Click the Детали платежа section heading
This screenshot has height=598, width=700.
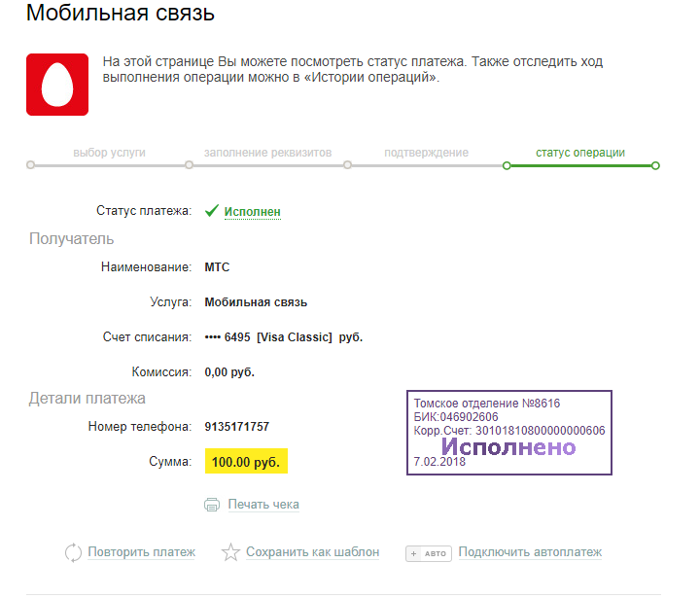[87, 398]
